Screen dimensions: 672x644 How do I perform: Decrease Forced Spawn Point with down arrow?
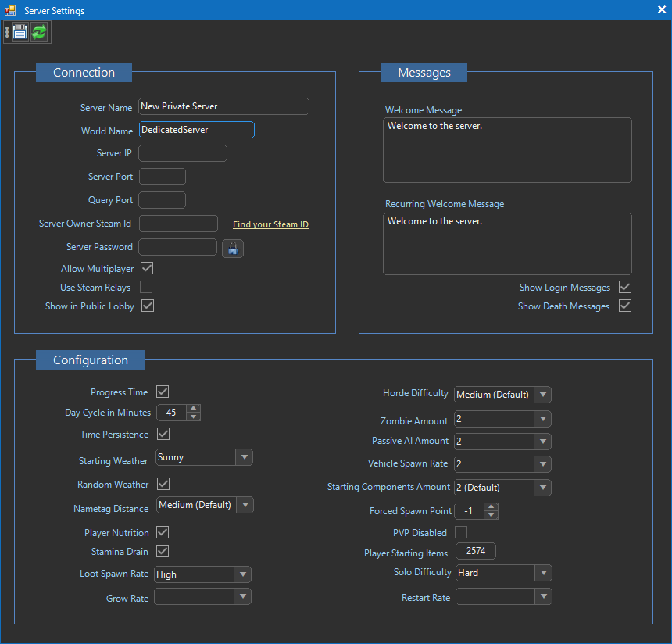[x=491, y=516]
